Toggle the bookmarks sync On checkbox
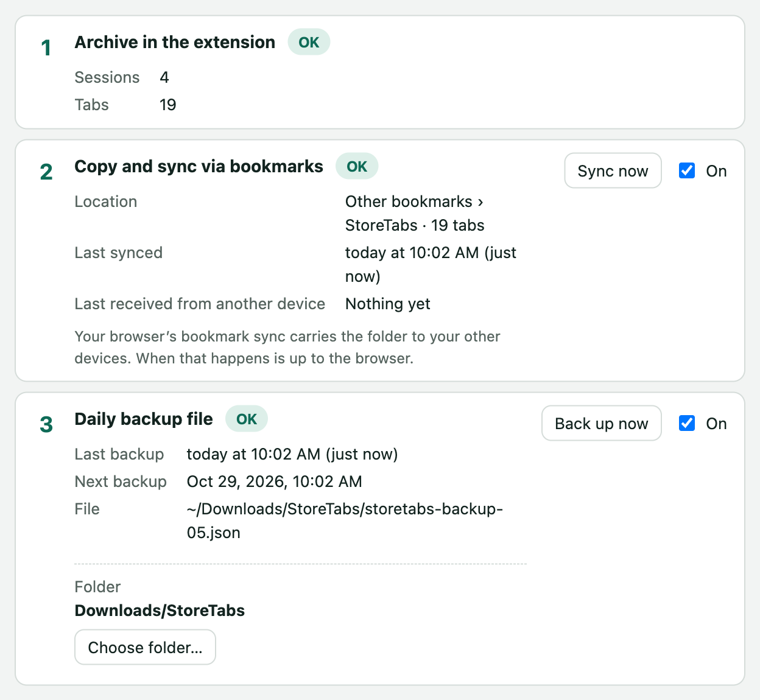The image size is (760, 700). [687, 170]
